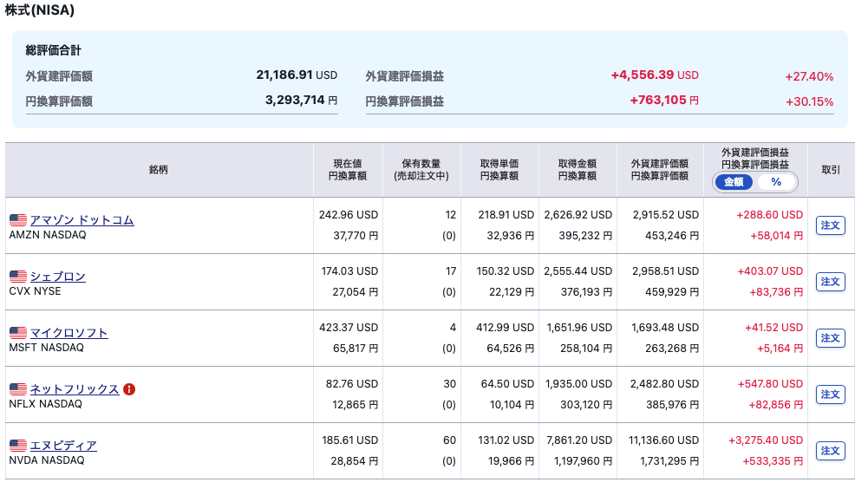Switch profit/loss display to % view
The image size is (868, 489).
pos(775,182)
